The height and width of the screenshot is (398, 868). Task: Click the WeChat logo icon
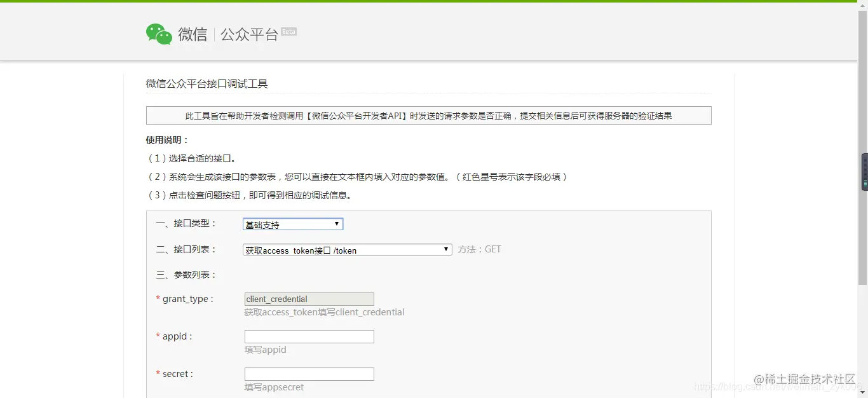(159, 34)
